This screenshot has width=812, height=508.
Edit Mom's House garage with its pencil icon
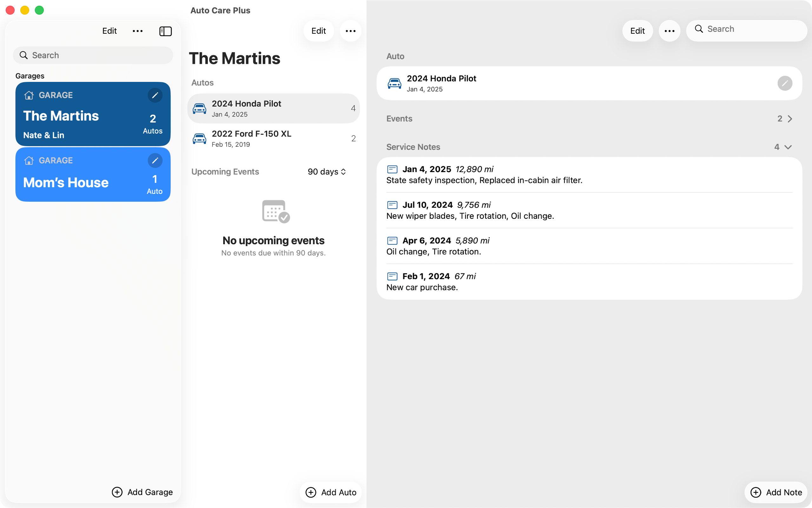click(x=155, y=161)
